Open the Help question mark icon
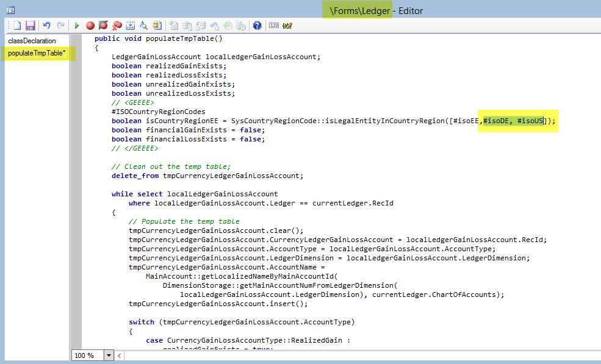The height and width of the screenshot is (364, 601). click(x=257, y=26)
